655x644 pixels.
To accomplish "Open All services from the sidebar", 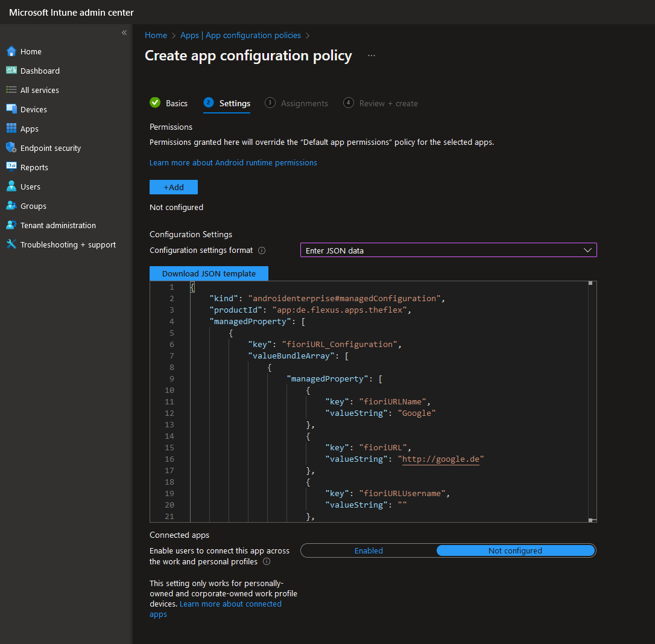I will pos(11,90).
